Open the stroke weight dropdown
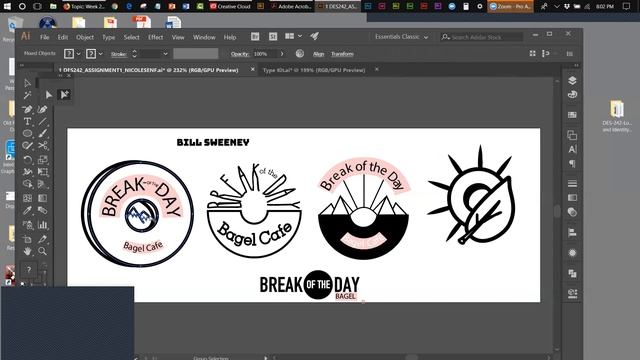The height and width of the screenshot is (360, 640). click(x=165, y=54)
